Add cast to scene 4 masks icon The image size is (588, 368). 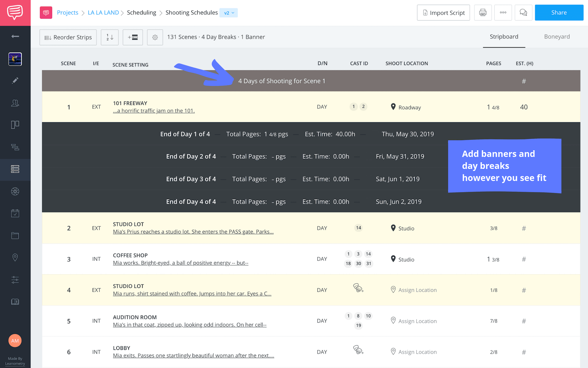(358, 288)
